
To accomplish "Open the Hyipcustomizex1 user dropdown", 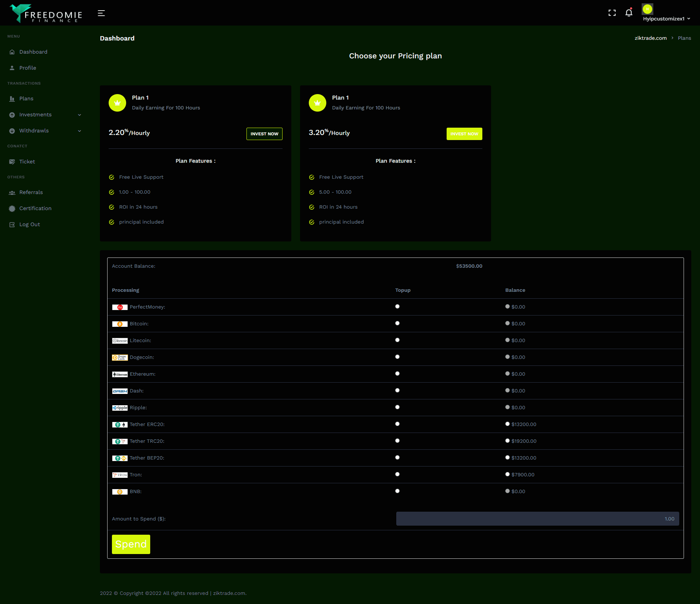I will tap(666, 19).
